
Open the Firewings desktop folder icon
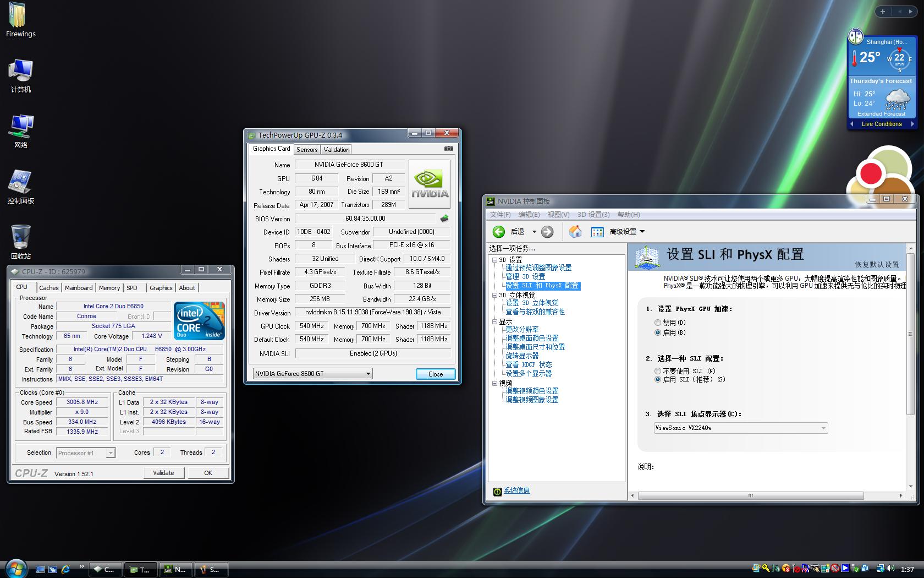click(18, 15)
